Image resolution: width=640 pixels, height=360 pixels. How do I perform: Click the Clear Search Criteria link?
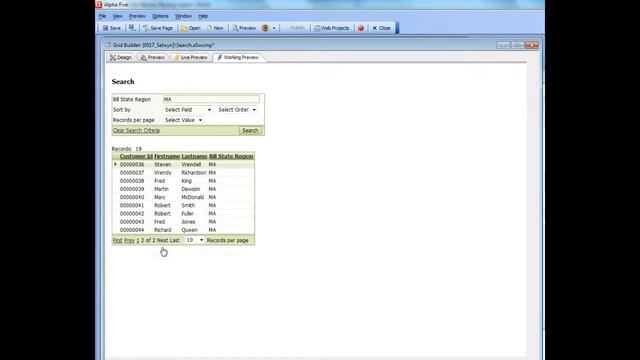136,131
